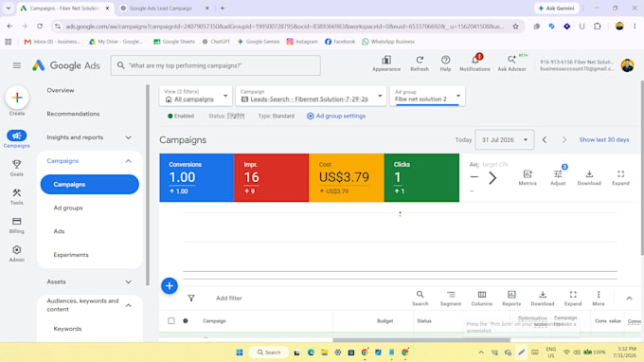Open Ad groups in the sidebar

pyautogui.click(x=68, y=208)
